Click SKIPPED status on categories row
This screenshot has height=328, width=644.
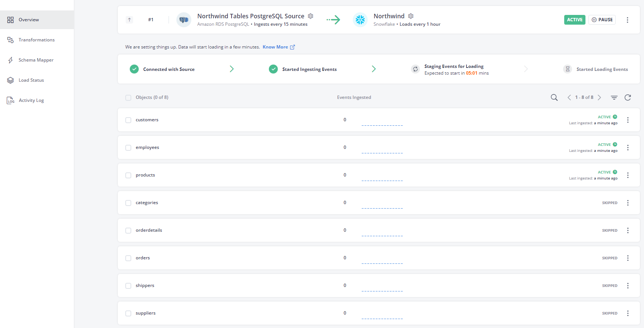click(x=610, y=203)
